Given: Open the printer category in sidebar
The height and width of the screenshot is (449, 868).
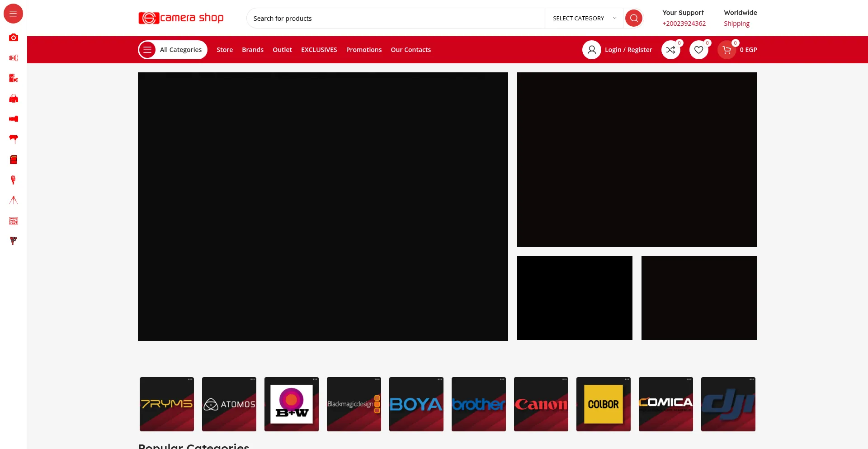Looking at the screenshot, I should tap(14, 99).
